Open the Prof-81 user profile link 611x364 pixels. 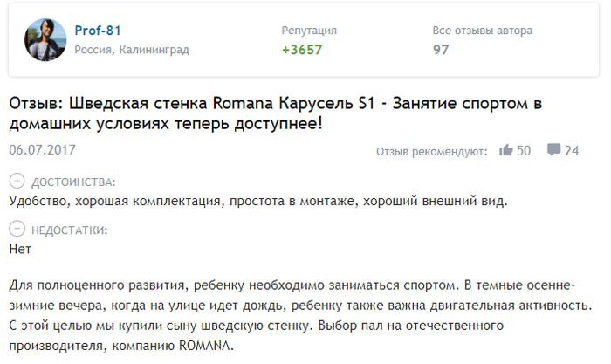tap(97, 31)
